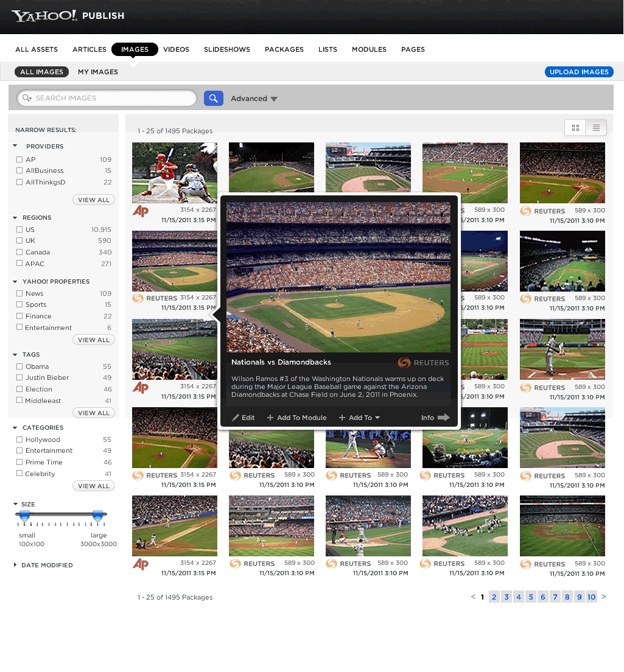
Task: Open the Add To dropdown in popup
Action: point(359,418)
